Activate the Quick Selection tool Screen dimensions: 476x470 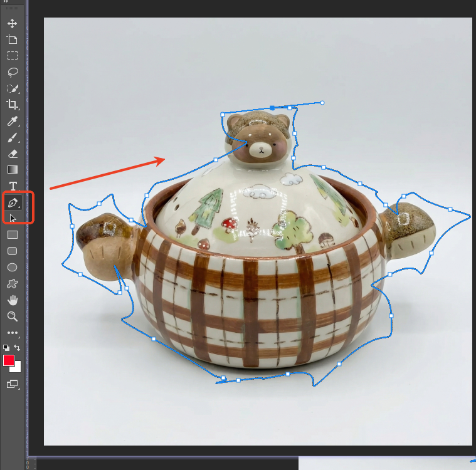coord(12,88)
